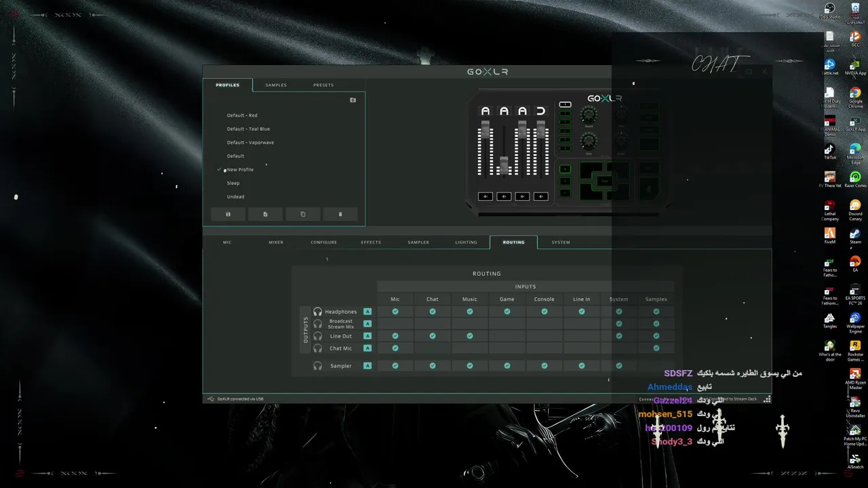Screen dimensions: 868x488
Task: Launch Battle.net from the desktop
Action: point(829,67)
